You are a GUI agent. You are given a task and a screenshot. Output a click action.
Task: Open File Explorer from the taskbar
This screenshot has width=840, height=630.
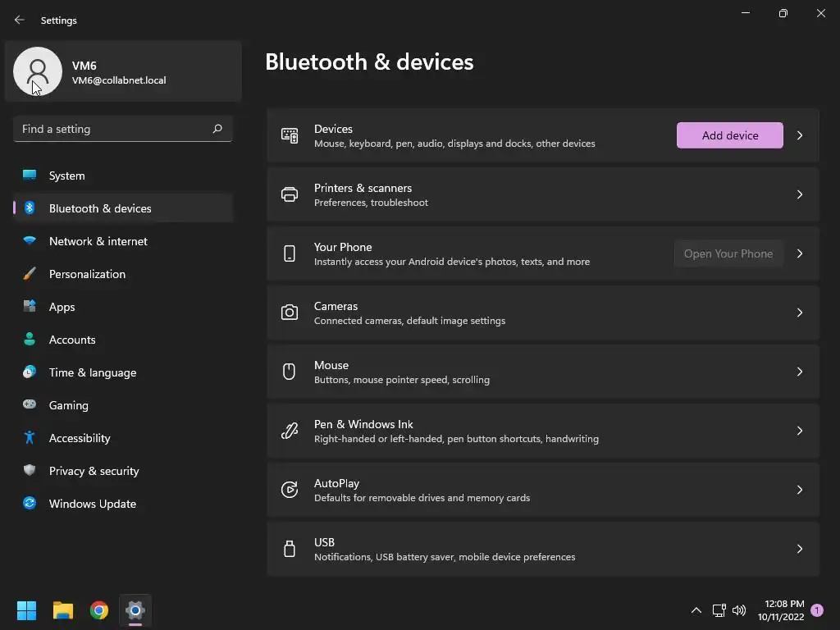click(x=63, y=610)
